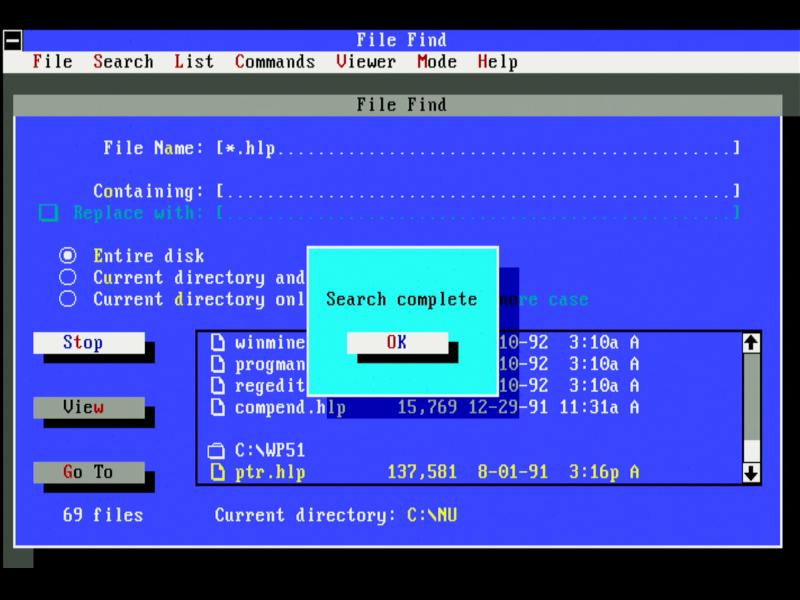
Task: Click the Go To button
Action: [89, 472]
